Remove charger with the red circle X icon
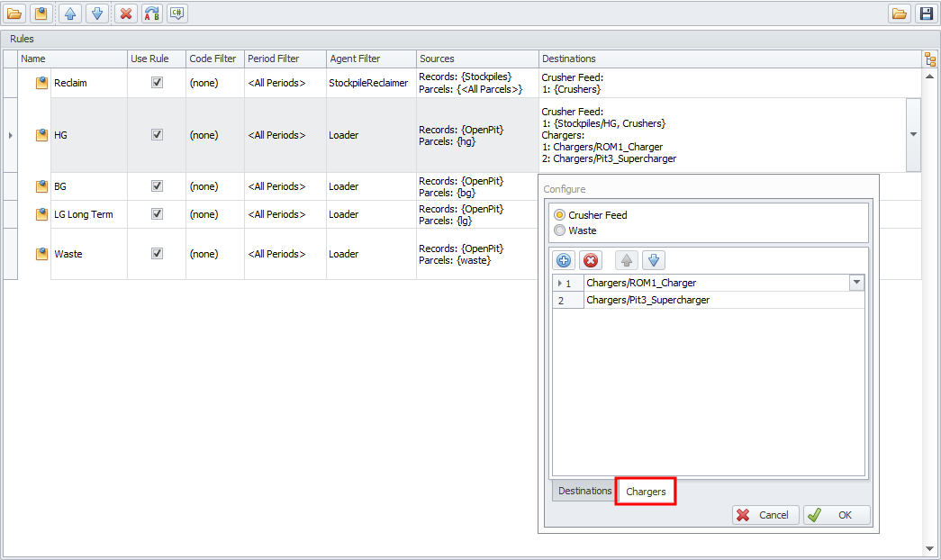941x560 pixels. tap(591, 260)
